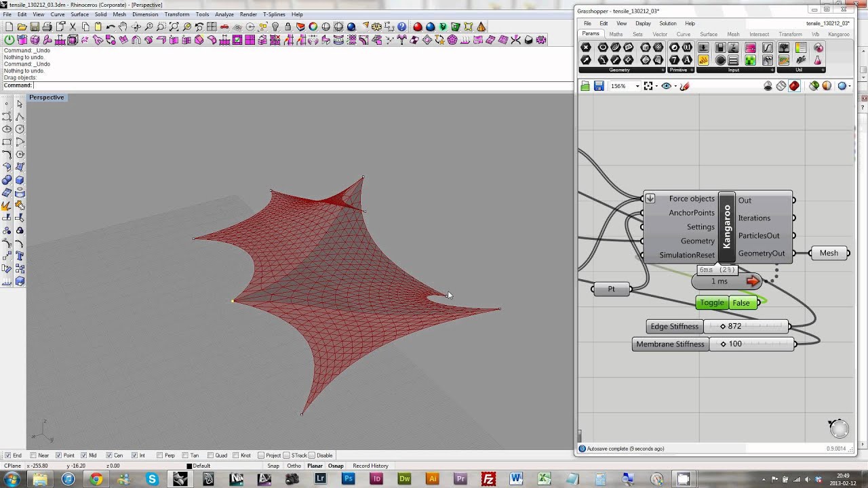Open the Grasshopper zoom percentage dropdown
The image size is (868, 488).
pyautogui.click(x=637, y=86)
